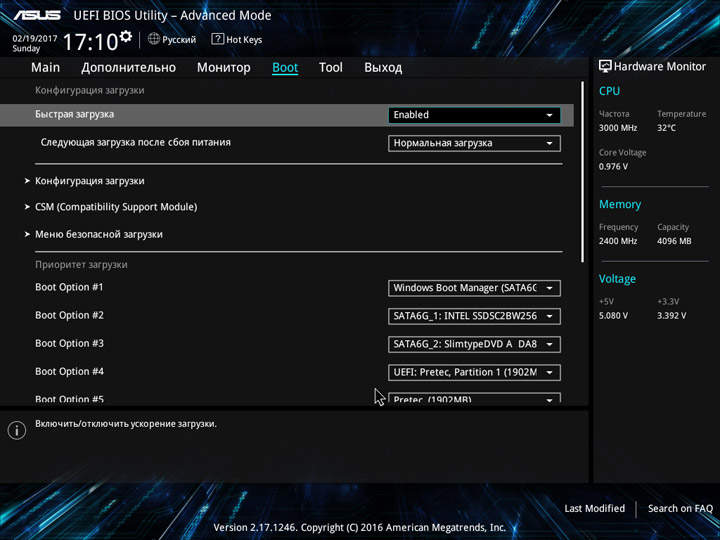Open Boot Option #4 UEFI Pretec dropdown
This screenshot has height=540, width=720.
(474, 372)
